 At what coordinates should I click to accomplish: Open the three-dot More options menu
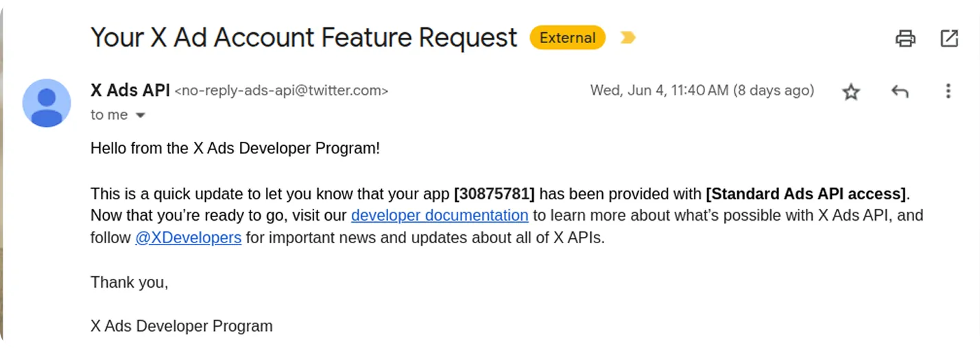point(948,91)
